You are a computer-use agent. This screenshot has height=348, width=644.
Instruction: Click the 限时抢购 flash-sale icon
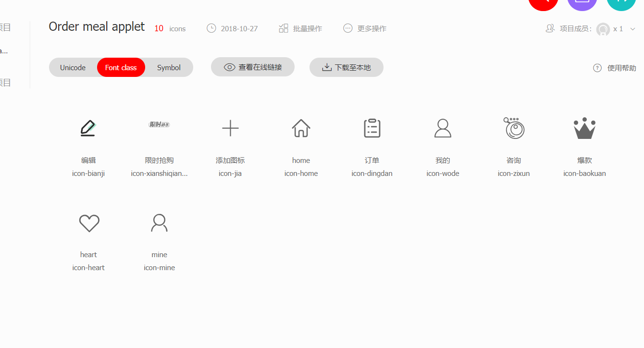159,124
